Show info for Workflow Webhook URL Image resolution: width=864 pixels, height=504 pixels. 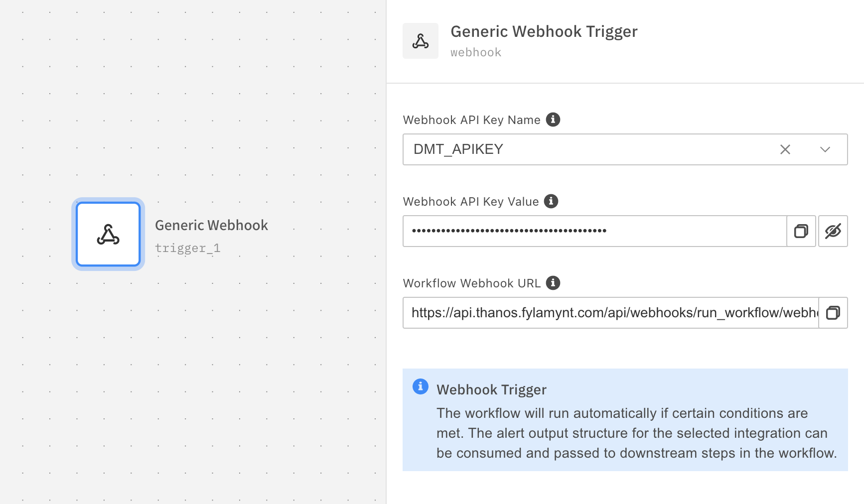[x=553, y=283]
